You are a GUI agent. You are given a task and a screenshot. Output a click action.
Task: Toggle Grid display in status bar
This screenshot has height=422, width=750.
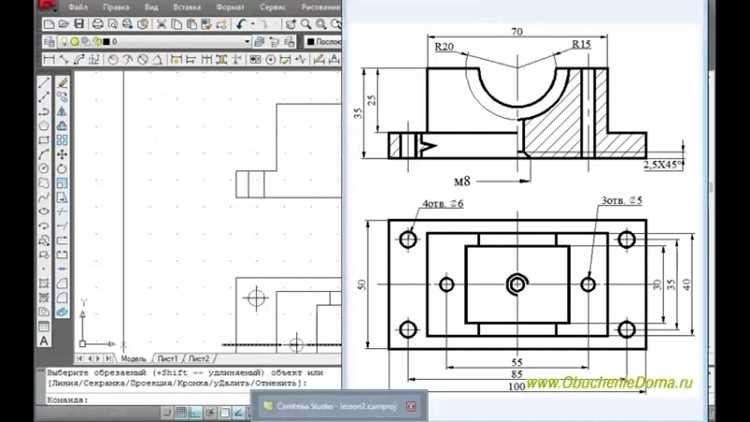(x=181, y=412)
